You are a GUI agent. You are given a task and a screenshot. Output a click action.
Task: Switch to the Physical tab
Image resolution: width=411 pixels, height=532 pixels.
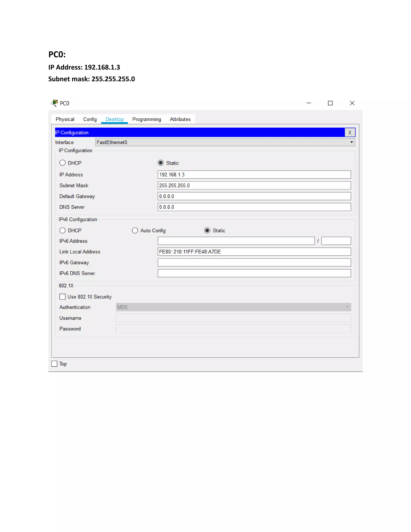pyautogui.click(x=65, y=119)
